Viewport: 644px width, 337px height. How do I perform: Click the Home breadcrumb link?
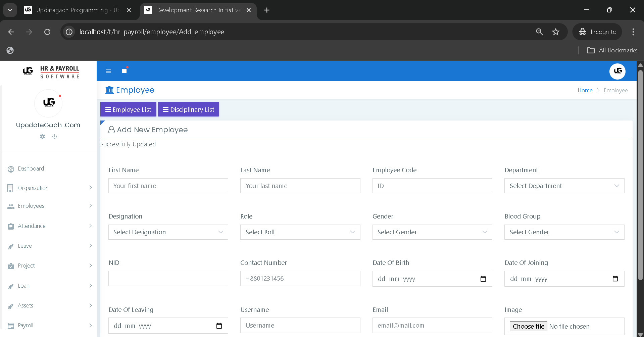click(x=585, y=91)
